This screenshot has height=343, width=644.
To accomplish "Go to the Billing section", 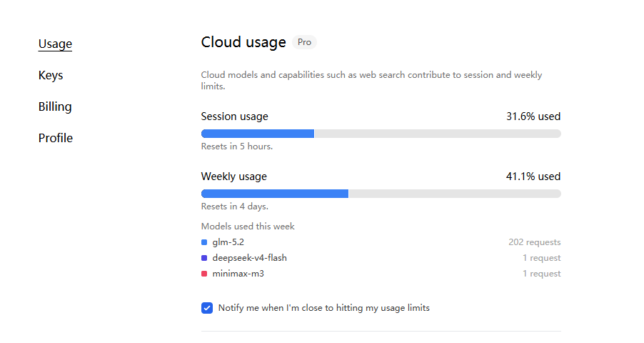I will coord(55,106).
